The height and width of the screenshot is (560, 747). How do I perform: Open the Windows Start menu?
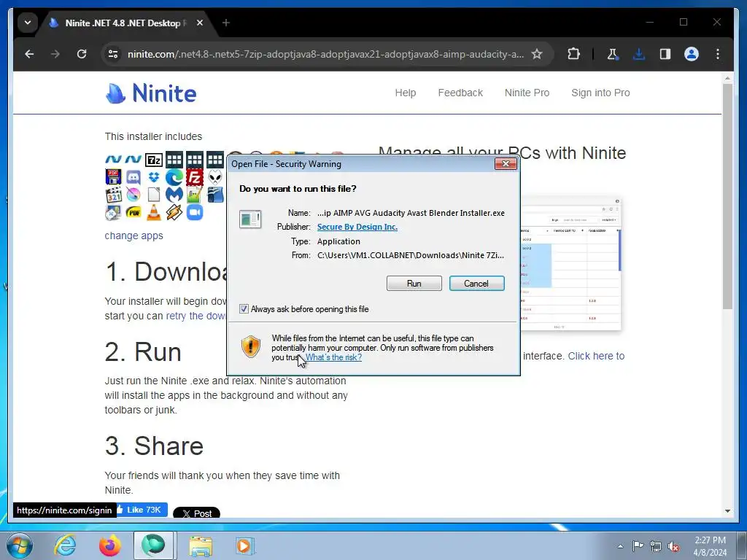tap(20, 545)
